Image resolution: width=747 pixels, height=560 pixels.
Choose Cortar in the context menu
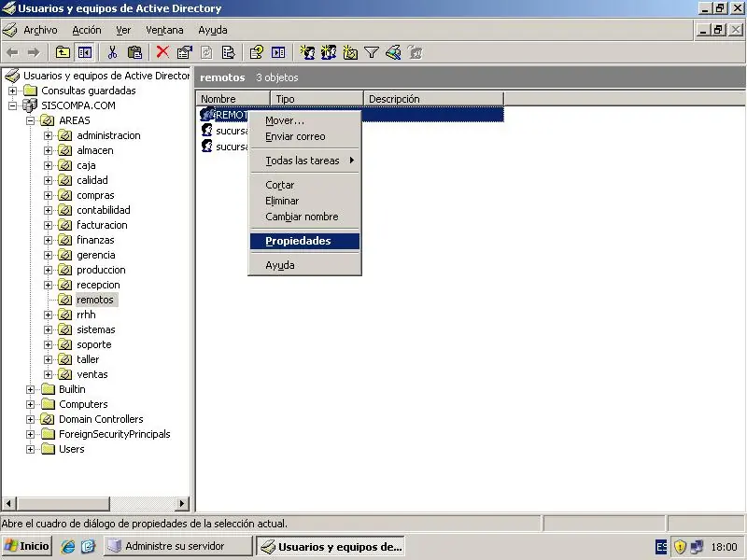(304, 185)
